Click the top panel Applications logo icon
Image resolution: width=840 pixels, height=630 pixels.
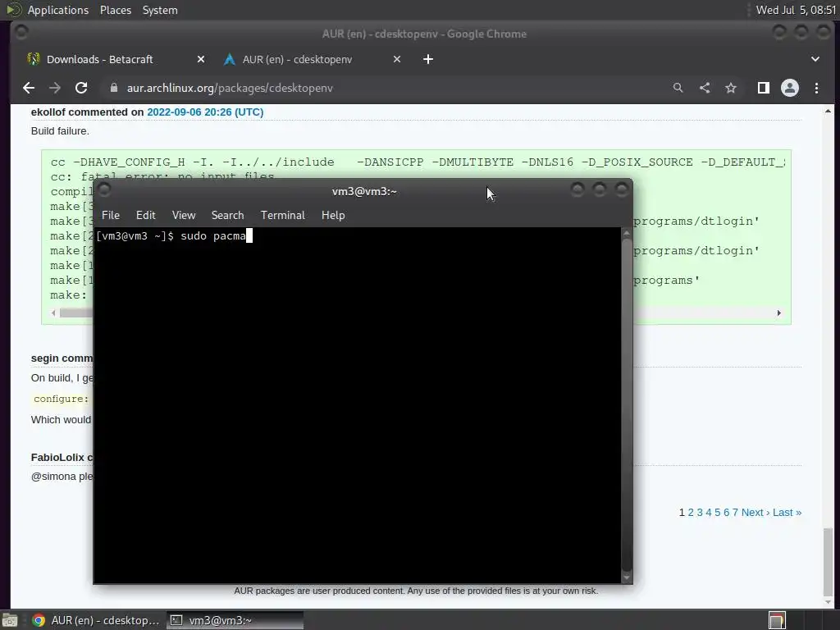(13, 10)
